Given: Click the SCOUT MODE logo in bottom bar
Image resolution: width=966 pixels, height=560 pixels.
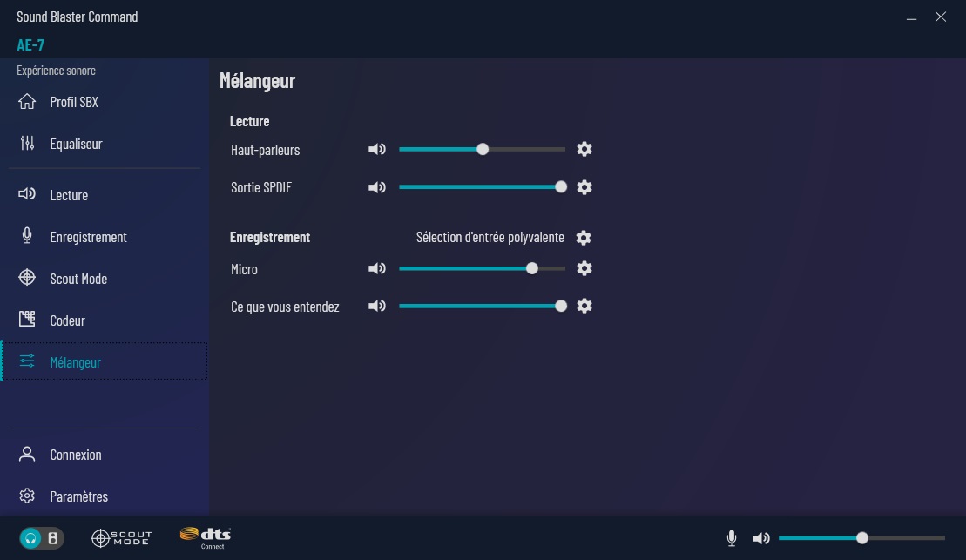Looking at the screenshot, I should [121, 538].
